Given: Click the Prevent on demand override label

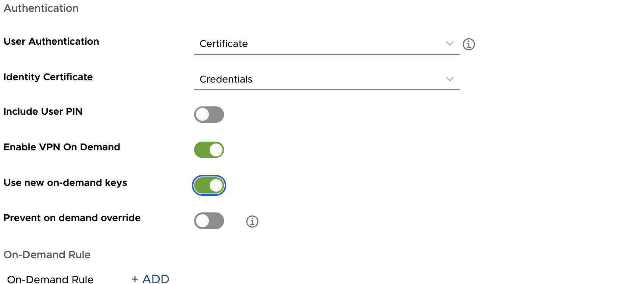Looking at the screenshot, I should click(72, 218).
